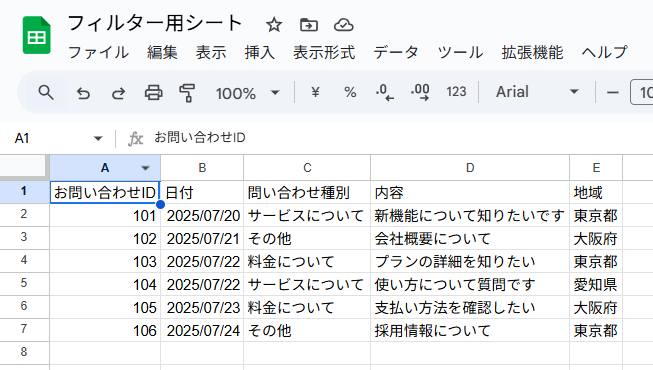The width and height of the screenshot is (653, 370).
Task: Undo the last action
Action: 83,92
